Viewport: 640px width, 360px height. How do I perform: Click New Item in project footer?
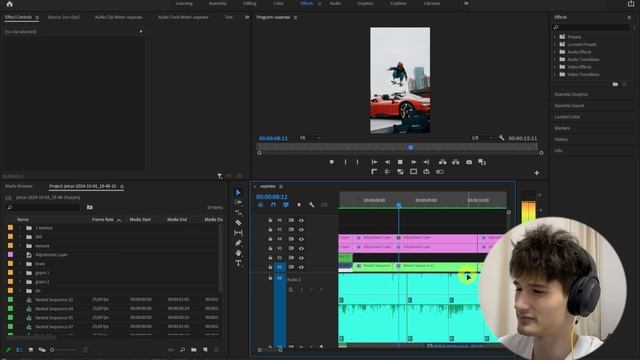205,350
